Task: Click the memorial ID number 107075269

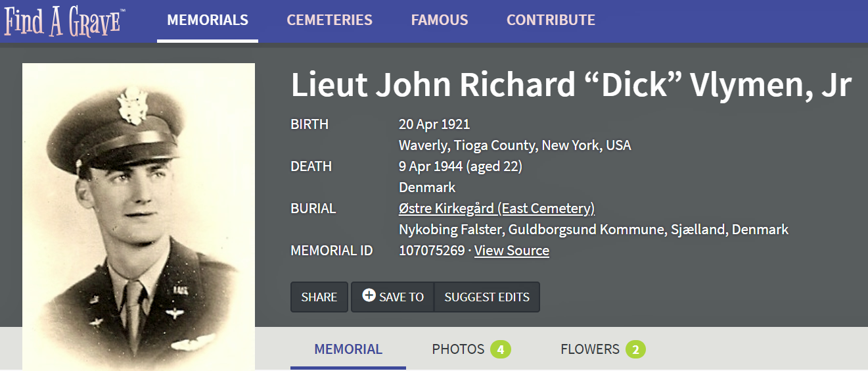Action: (x=432, y=251)
